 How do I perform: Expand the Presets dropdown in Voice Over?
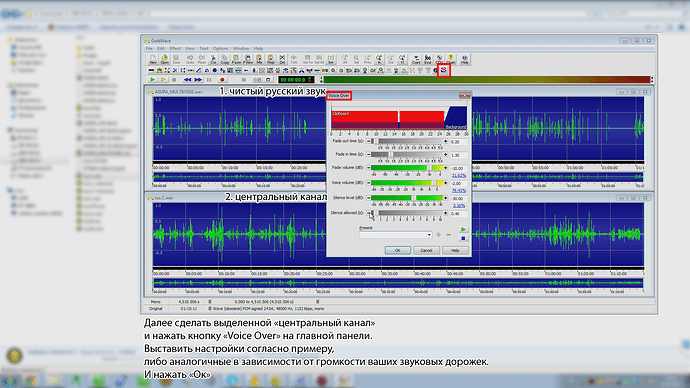[429, 235]
